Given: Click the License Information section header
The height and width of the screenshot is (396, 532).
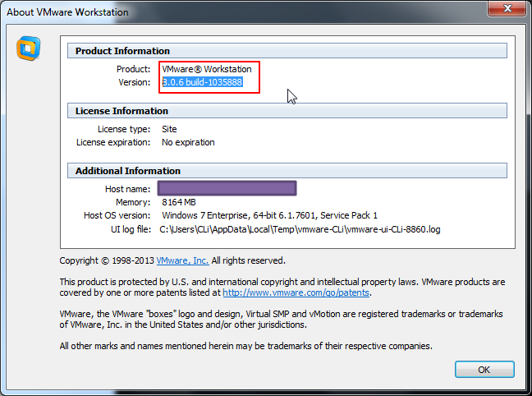Looking at the screenshot, I should [x=287, y=111].
